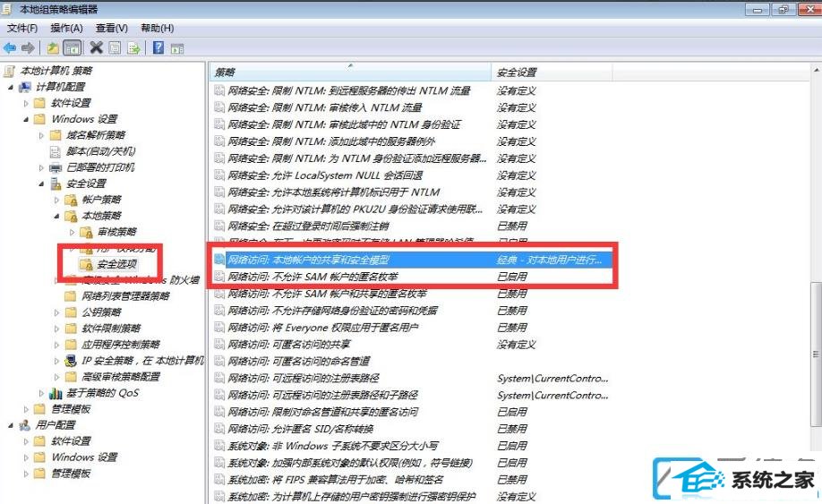Click the Up one level folder icon
The image size is (822, 504).
click(53, 48)
